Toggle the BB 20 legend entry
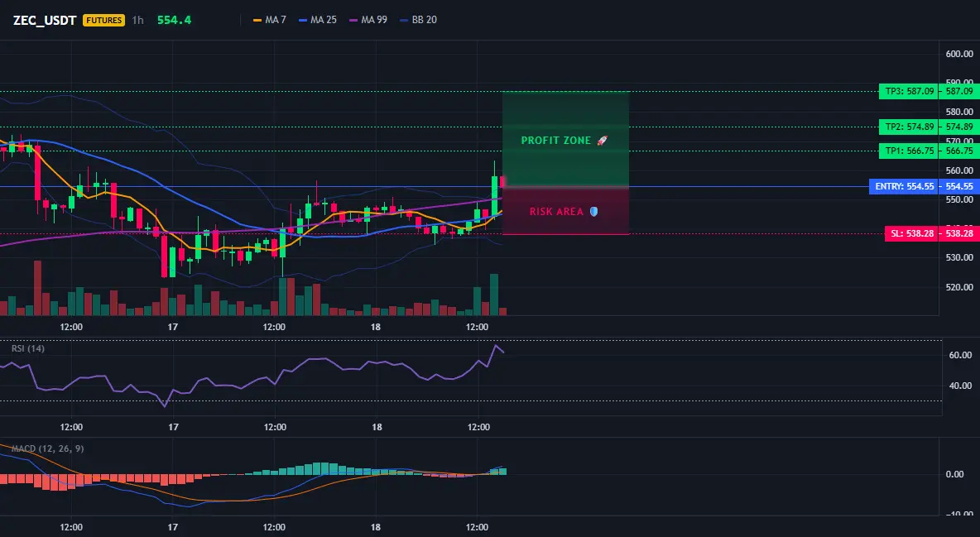The width and height of the screenshot is (980, 537). (x=418, y=20)
